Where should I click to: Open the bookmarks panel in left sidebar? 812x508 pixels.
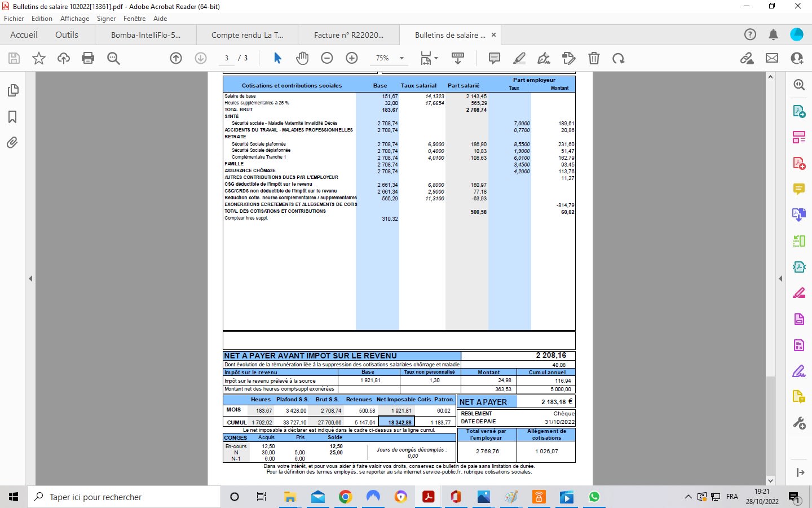12,117
